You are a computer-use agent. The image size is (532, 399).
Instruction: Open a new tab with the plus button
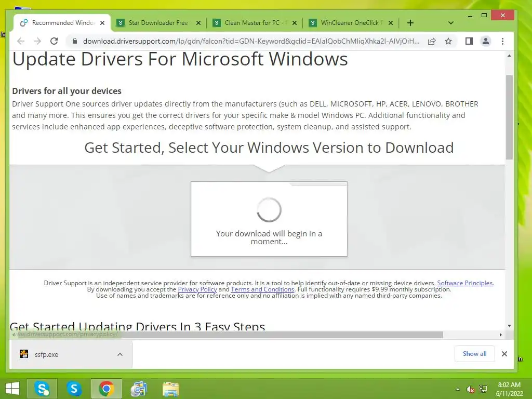coord(410,23)
